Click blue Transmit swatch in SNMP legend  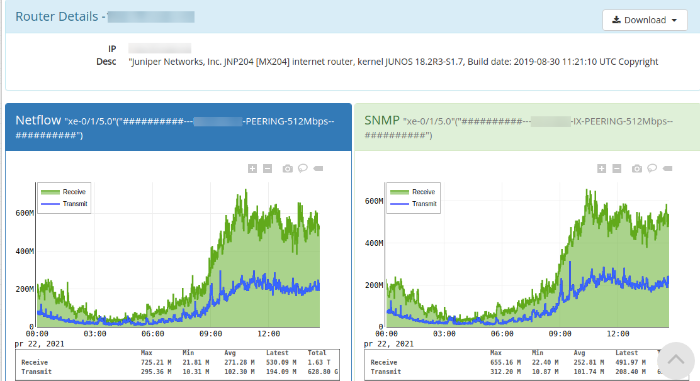click(399, 204)
